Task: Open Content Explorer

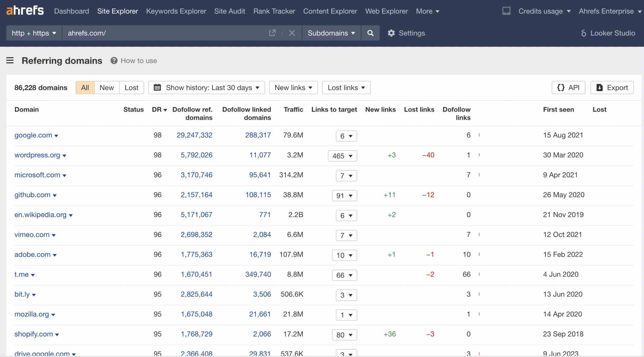Action: coord(330,11)
